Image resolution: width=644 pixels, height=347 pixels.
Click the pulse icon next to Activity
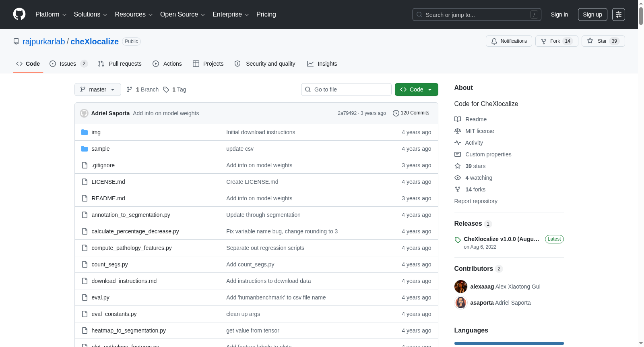tap(458, 143)
